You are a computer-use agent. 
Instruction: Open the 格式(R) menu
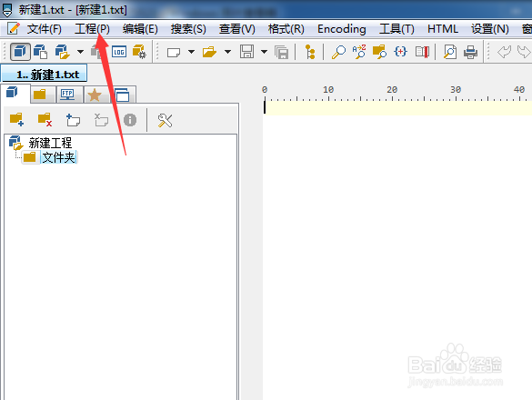click(x=286, y=29)
